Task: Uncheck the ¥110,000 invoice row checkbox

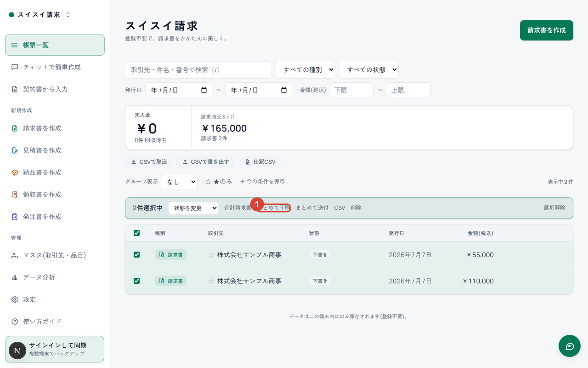Action: tap(136, 281)
